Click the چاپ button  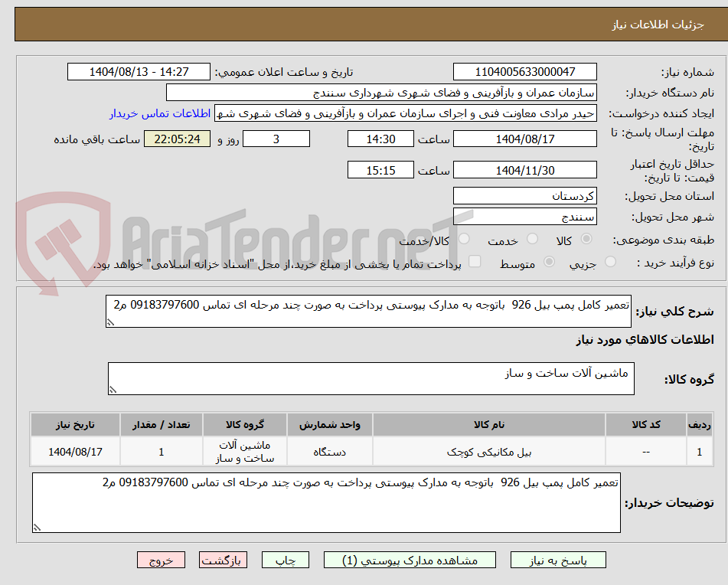[x=285, y=560]
